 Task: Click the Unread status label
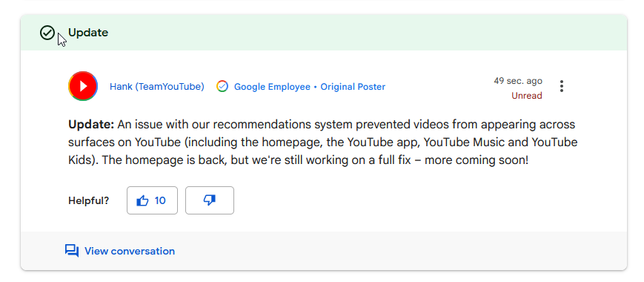pos(526,96)
